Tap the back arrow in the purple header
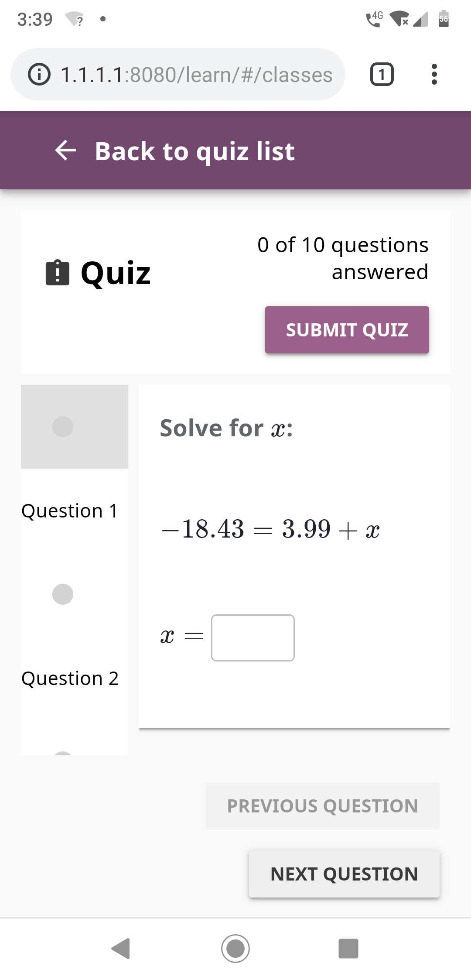 [x=66, y=151]
